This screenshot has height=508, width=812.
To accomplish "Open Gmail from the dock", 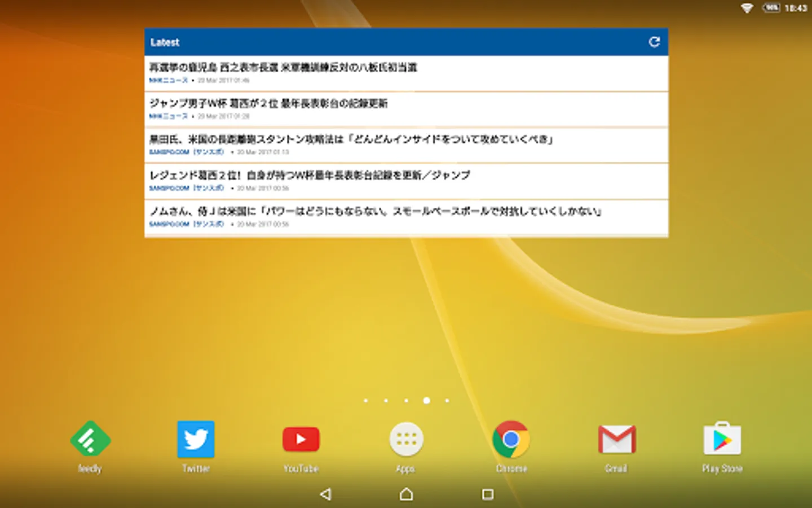I will [617, 439].
